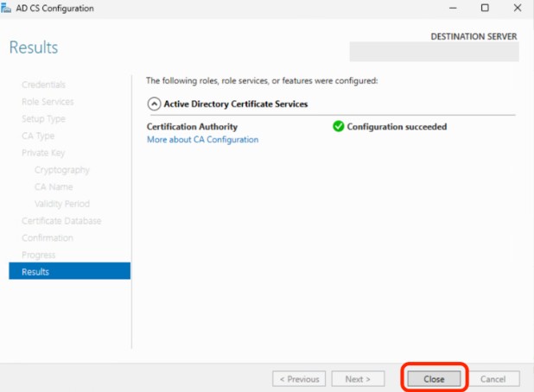Click the Next button

click(x=358, y=379)
